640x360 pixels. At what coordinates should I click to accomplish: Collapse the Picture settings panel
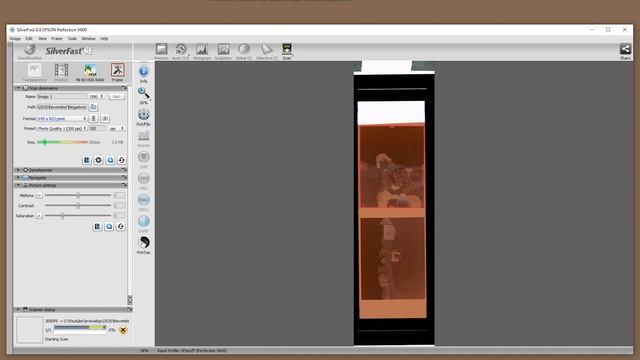pyautogui.click(x=18, y=185)
